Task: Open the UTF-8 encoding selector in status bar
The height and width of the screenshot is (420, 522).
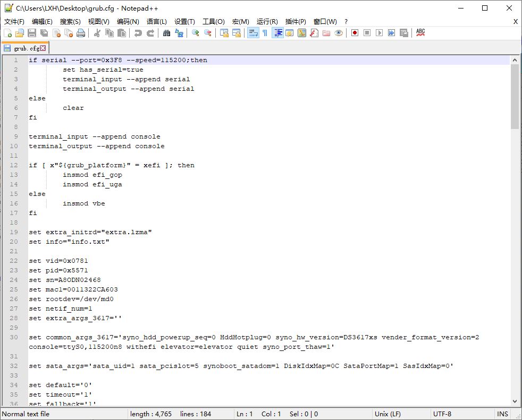Action: coord(442,414)
